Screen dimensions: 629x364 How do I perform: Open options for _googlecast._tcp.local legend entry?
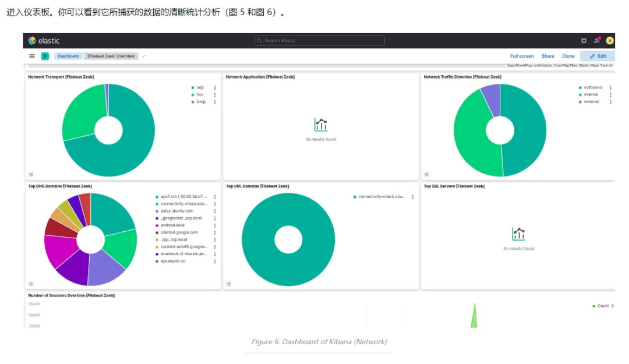tap(215, 218)
